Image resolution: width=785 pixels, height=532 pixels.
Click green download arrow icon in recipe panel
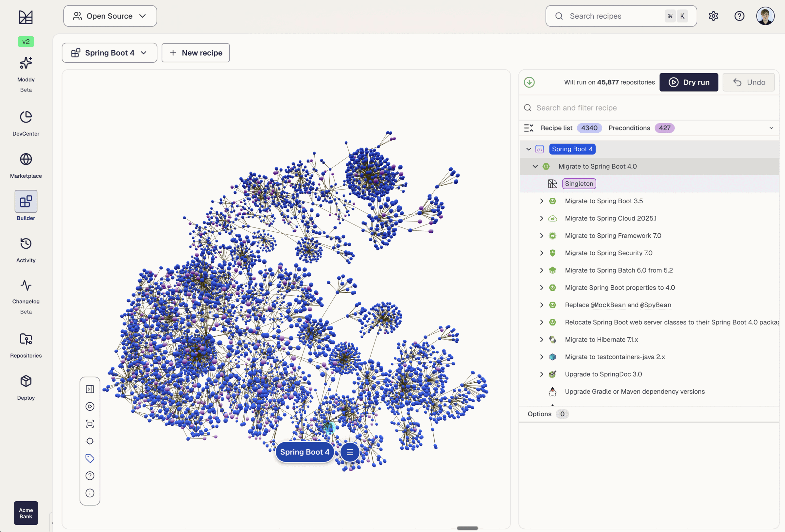coord(529,82)
